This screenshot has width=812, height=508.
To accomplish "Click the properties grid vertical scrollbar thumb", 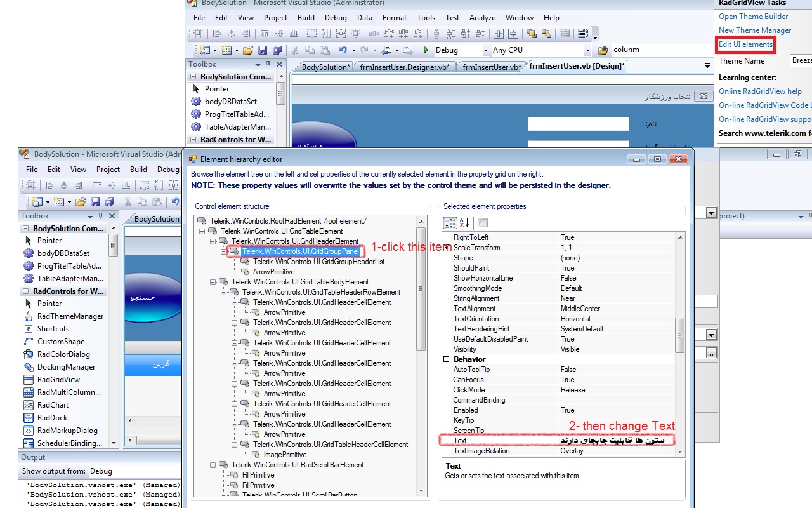I will [680, 335].
